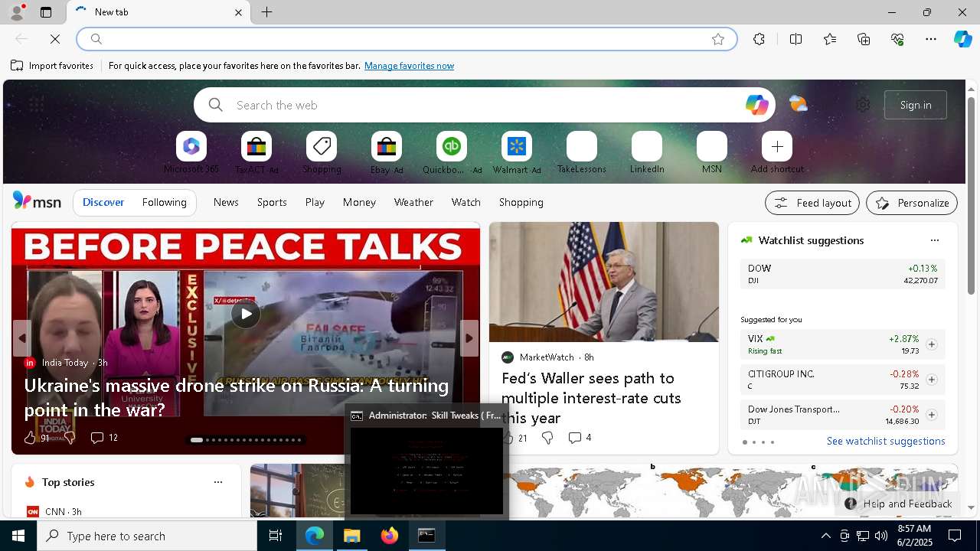Open comments on Ukraine story

tap(104, 438)
